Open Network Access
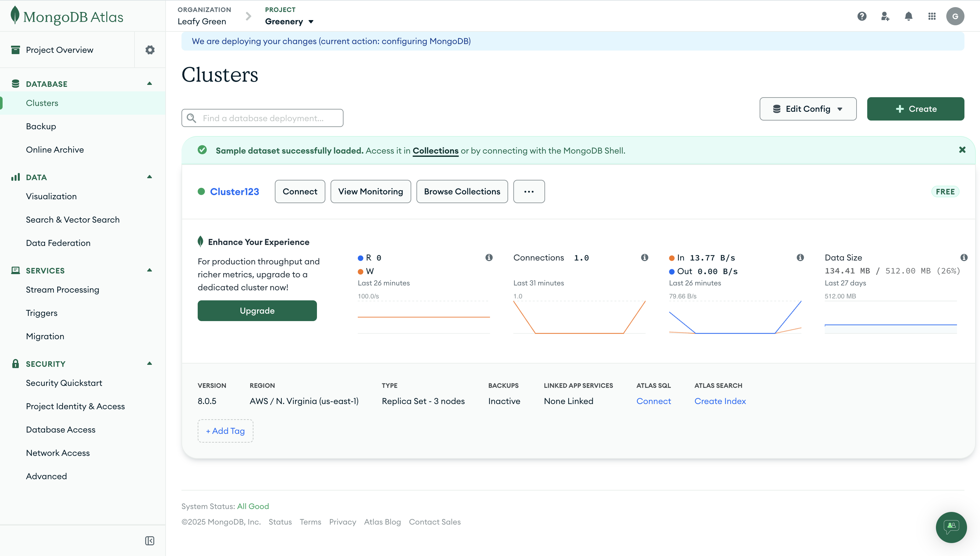Image resolution: width=980 pixels, height=556 pixels. tap(58, 453)
